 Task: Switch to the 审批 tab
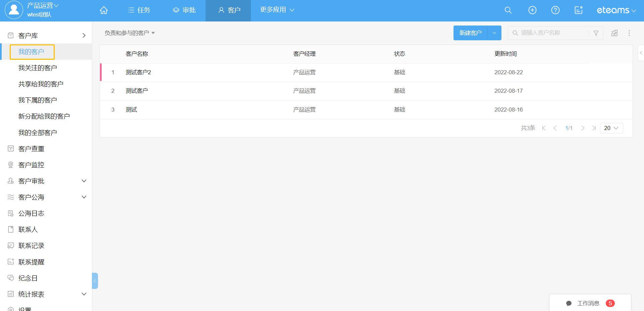[x=184, y=10]
